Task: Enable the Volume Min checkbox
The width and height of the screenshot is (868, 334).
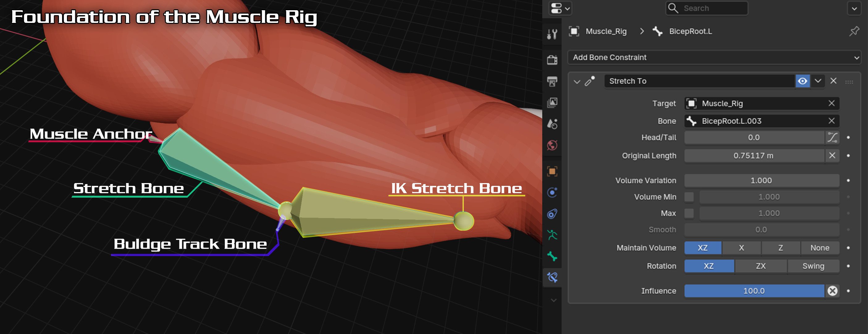Action: coord(690,197)
